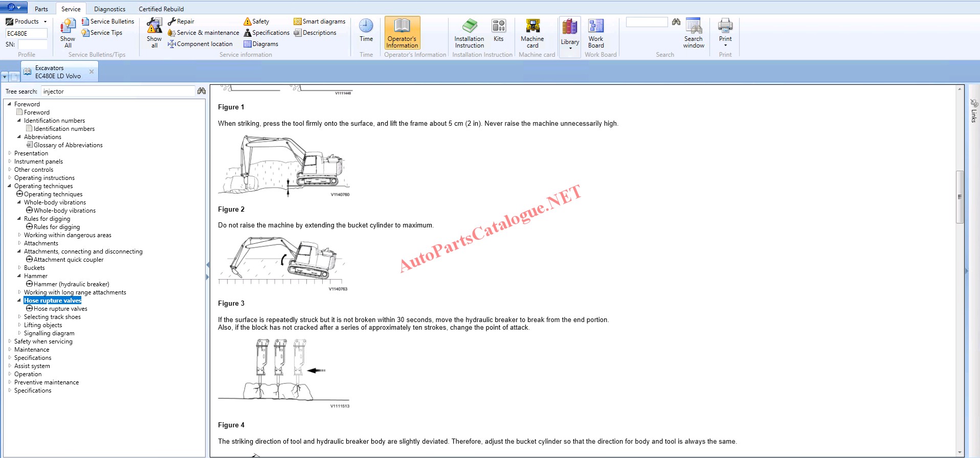
Task: Open the Parts tab
Action: [41, 9]
